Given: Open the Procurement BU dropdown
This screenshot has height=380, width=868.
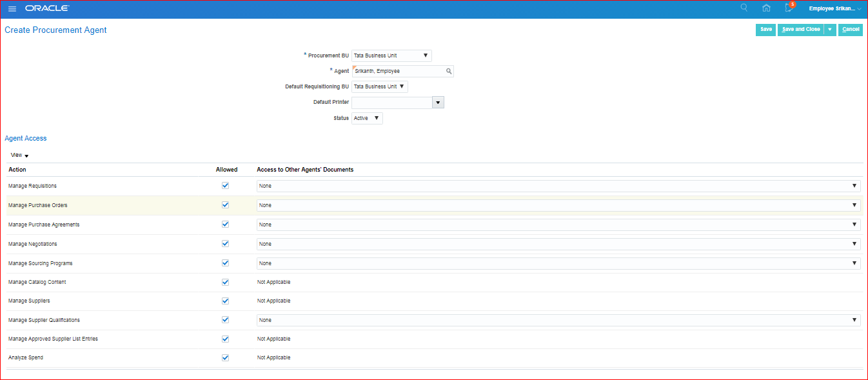Looking at the screenshot, I should [x=391, y=56].
